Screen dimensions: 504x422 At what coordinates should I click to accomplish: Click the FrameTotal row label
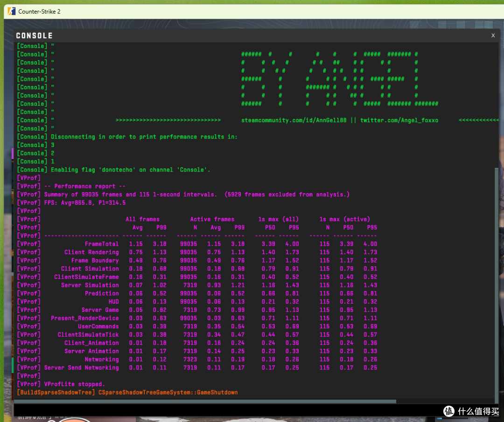coord(101,244)
